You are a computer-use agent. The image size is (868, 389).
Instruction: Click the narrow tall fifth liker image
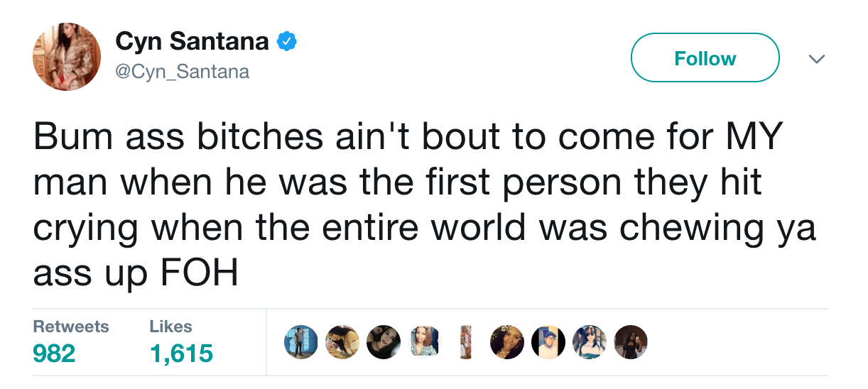pyautogui.click(x=466, y=343)
